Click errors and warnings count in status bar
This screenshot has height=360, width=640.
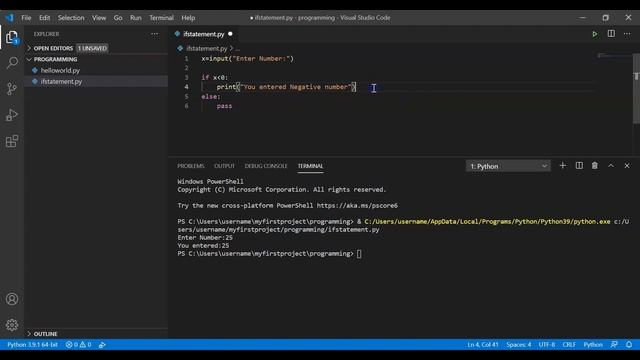79,344
